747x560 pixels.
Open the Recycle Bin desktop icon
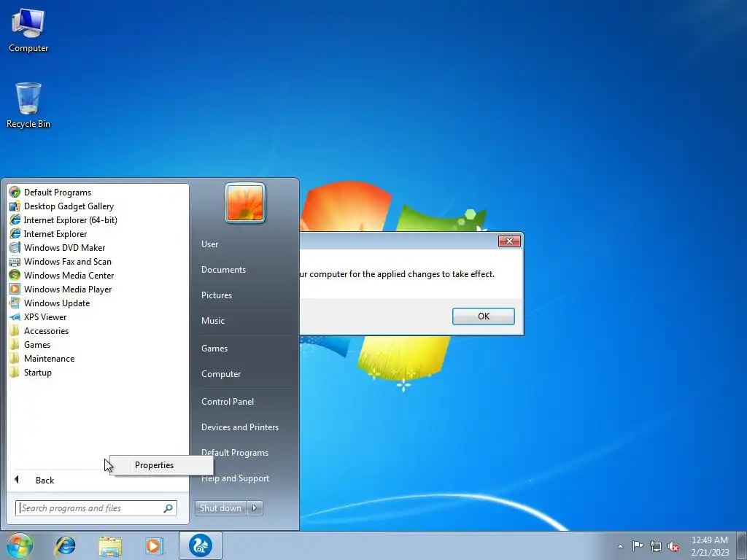point(28,106)
